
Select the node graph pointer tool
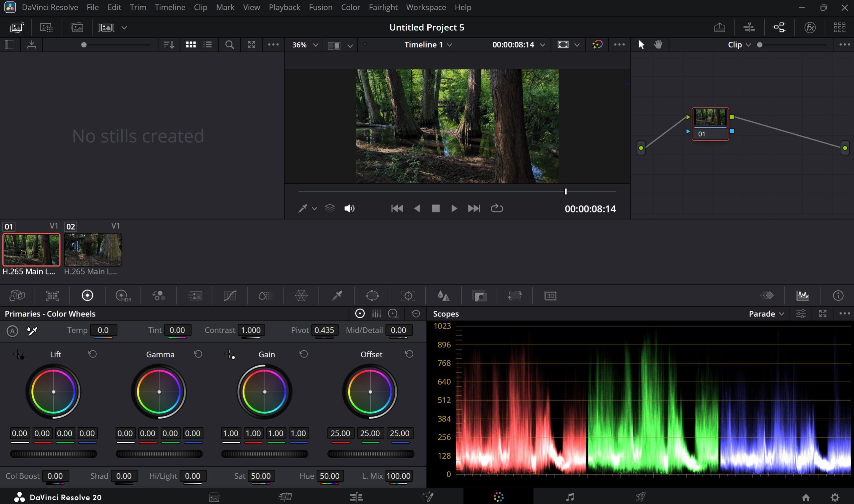pyautogui.click(x=641, y=44)
